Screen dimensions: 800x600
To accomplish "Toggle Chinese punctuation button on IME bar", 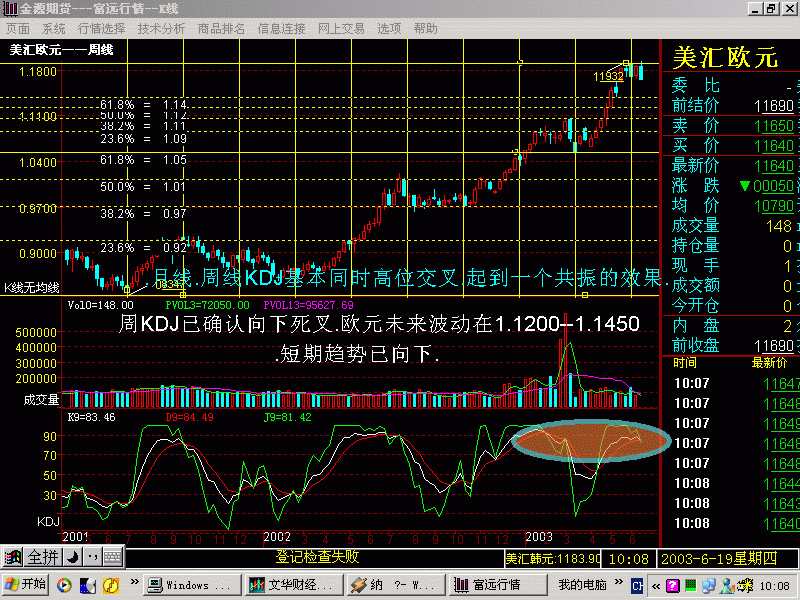I will (x=92, y=557).
